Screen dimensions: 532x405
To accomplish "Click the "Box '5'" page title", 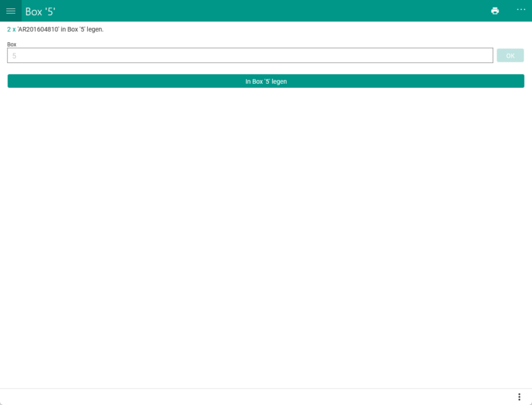I will (x=40, y=12).
